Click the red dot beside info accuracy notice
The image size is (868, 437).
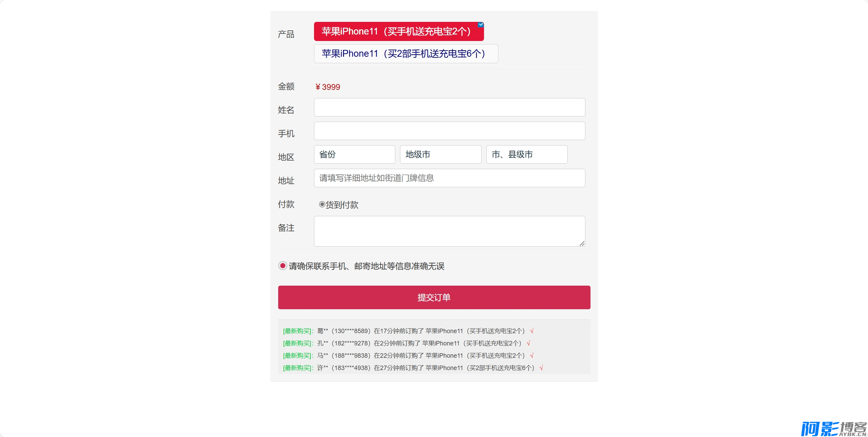click(x=283, y=266)
